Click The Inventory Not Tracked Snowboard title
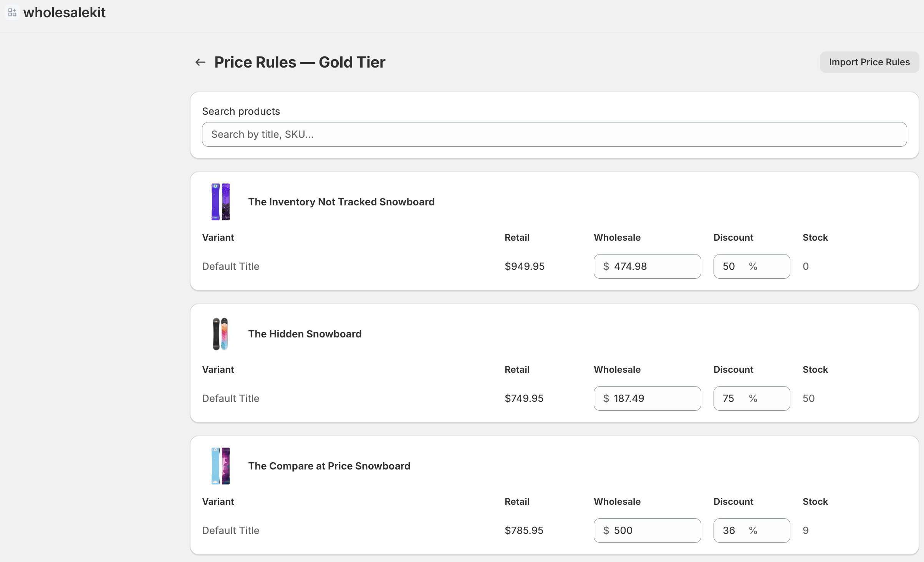Image resolution: width=924 pixels, height=562 pixels. [x=341, y=202]
